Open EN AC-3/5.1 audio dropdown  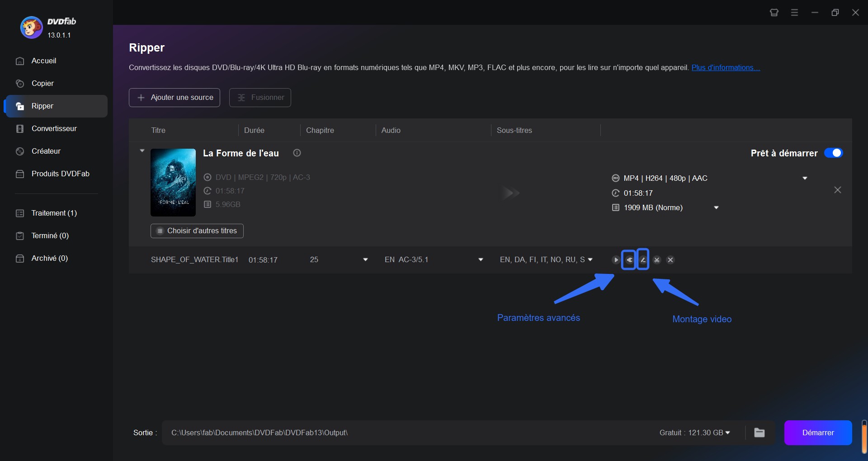[481, 259]
